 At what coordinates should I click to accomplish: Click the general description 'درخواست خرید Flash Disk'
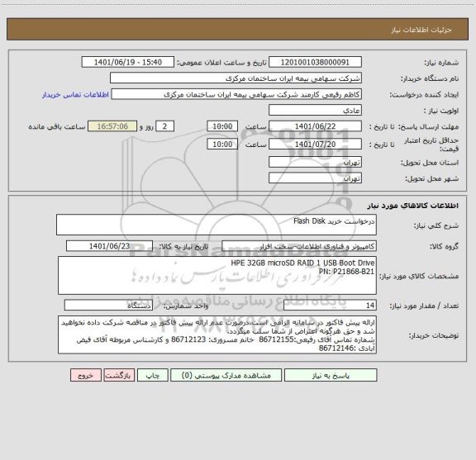217,225
